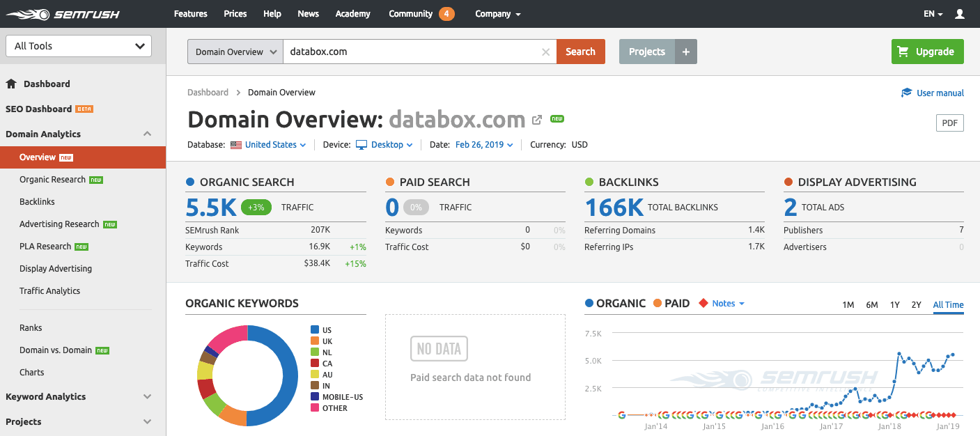Open the Academy menu item
The width and height of the screenshot is (980, 436).
tap(352, 14)
